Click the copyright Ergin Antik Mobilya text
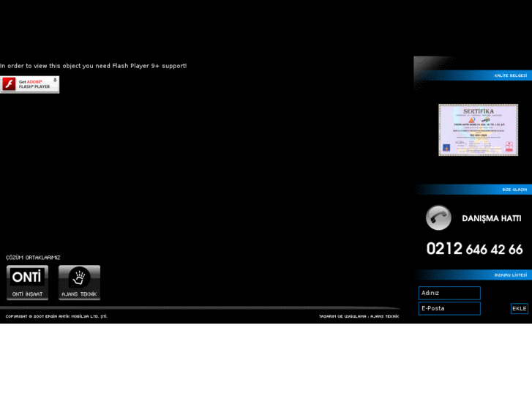Viewport: 532px width, 399px height. pos(56,316)
